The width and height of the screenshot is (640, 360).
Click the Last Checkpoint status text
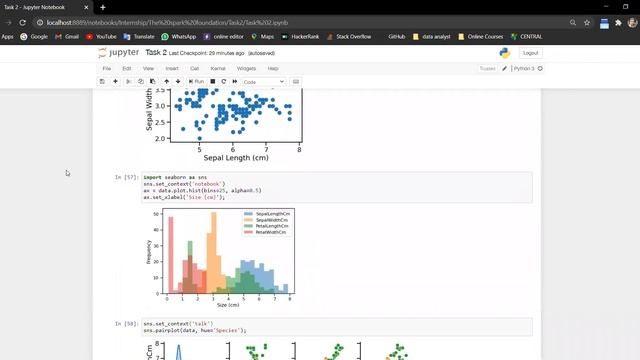coord(206,53)
